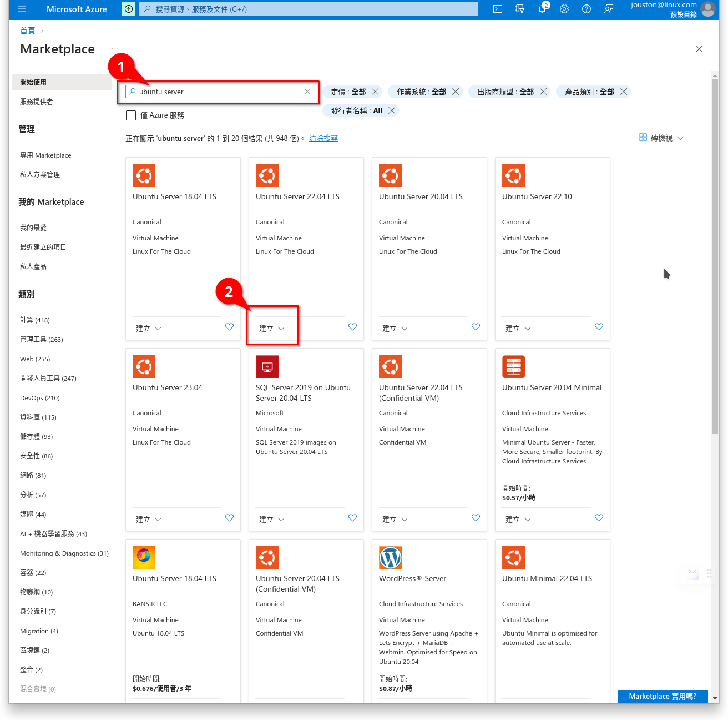This screenshot has width=728, height=721.
Task: Open the 定價 filter pill
Action: point(348,92)
